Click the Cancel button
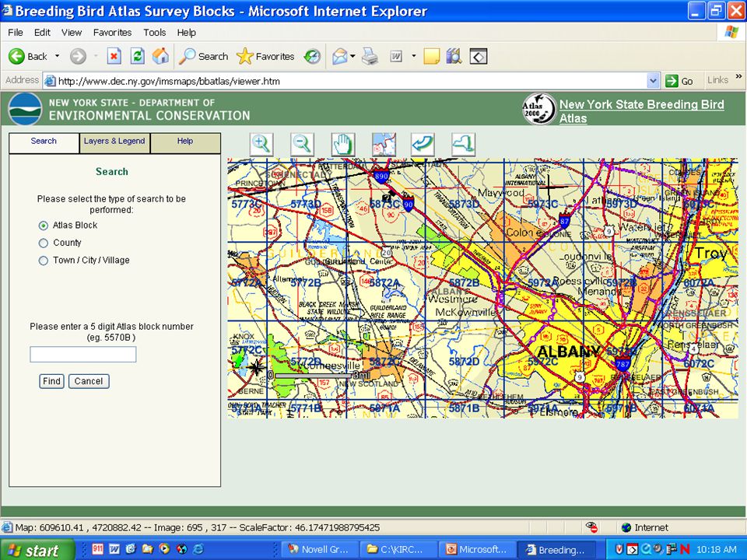Image resolution: width=747 pixels, height=560 pixels. [x=89, y=381]
